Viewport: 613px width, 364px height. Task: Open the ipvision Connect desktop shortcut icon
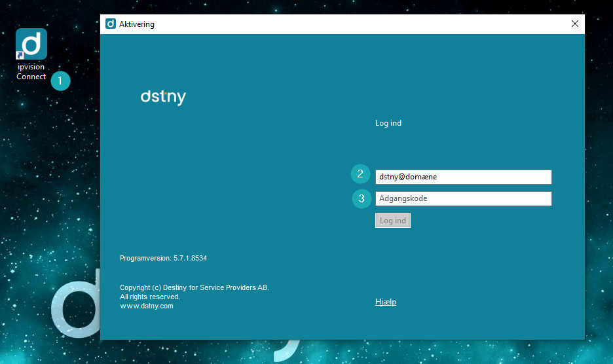click(x=31, y=44)
